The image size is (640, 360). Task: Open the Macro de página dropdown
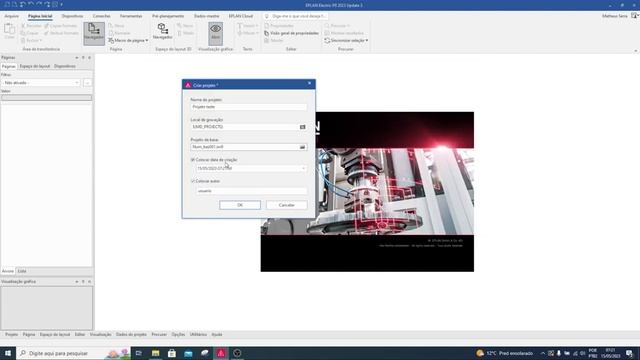click(128, 40)
